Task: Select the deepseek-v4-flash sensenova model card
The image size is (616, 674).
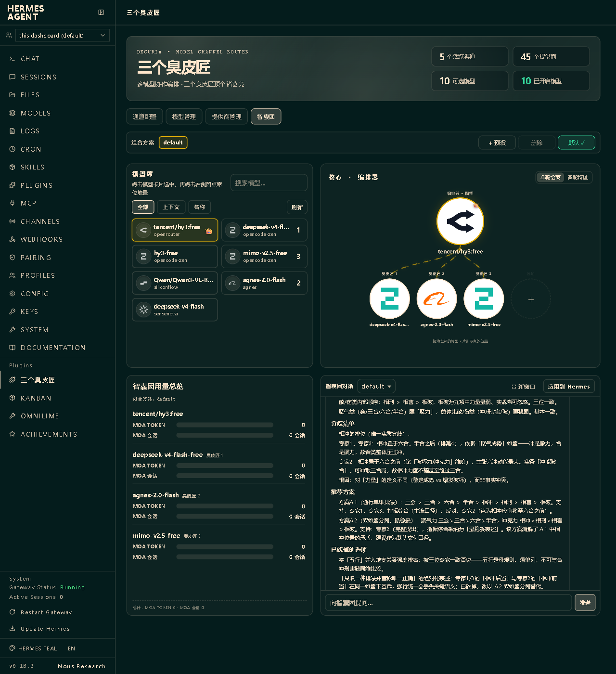Action: point(175,310)
